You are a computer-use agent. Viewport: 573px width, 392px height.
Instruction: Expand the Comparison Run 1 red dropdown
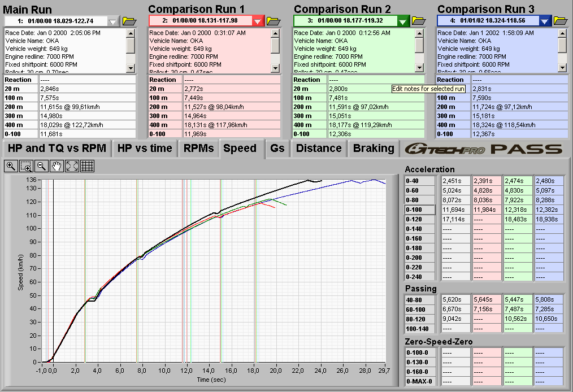(x=258, y=21)
